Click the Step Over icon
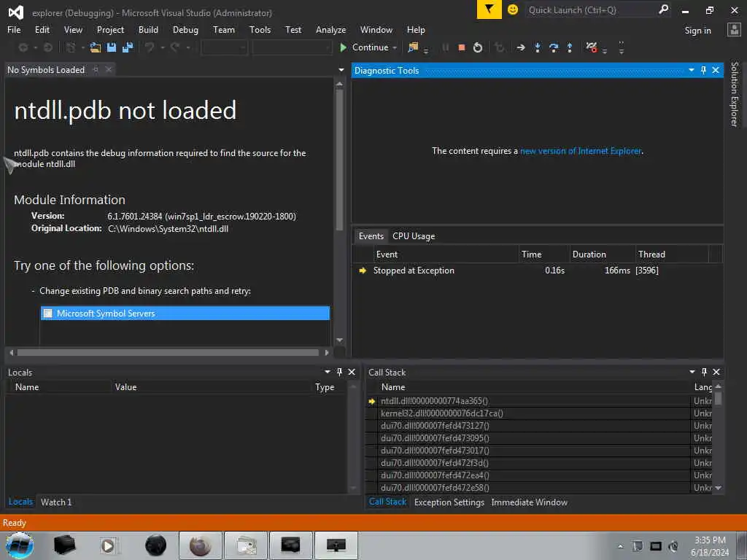 pyautogui.click(x=554, y=47)
